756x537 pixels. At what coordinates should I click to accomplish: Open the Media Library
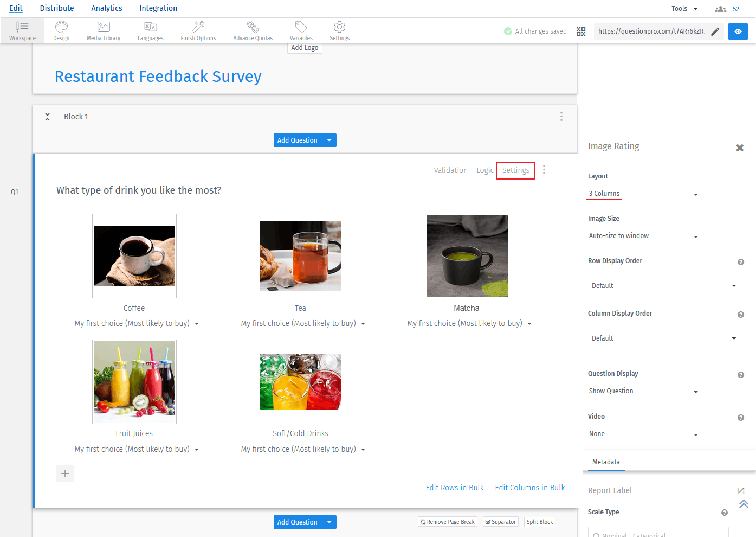(x=103, y=30)
